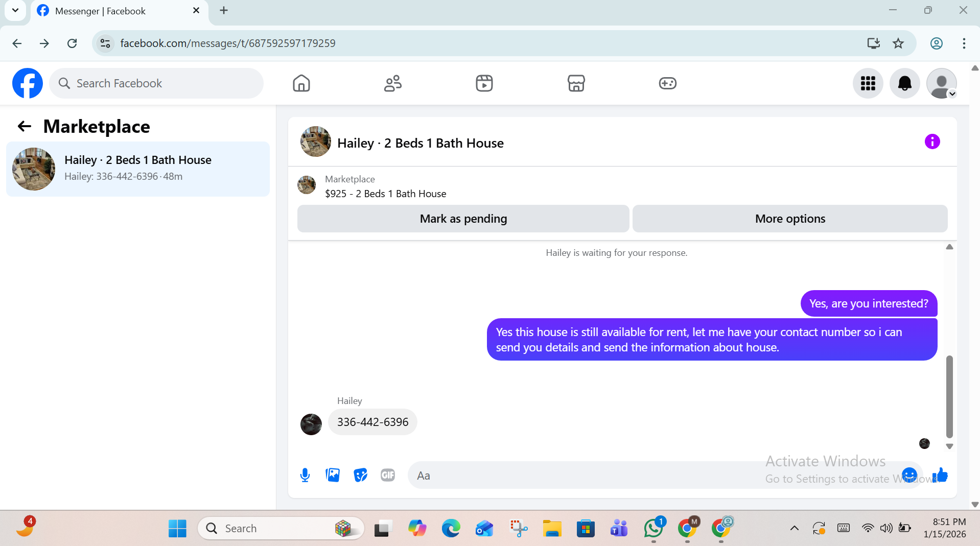Attach a photo using image icon
Screen dimensions: 980x546
333,476
